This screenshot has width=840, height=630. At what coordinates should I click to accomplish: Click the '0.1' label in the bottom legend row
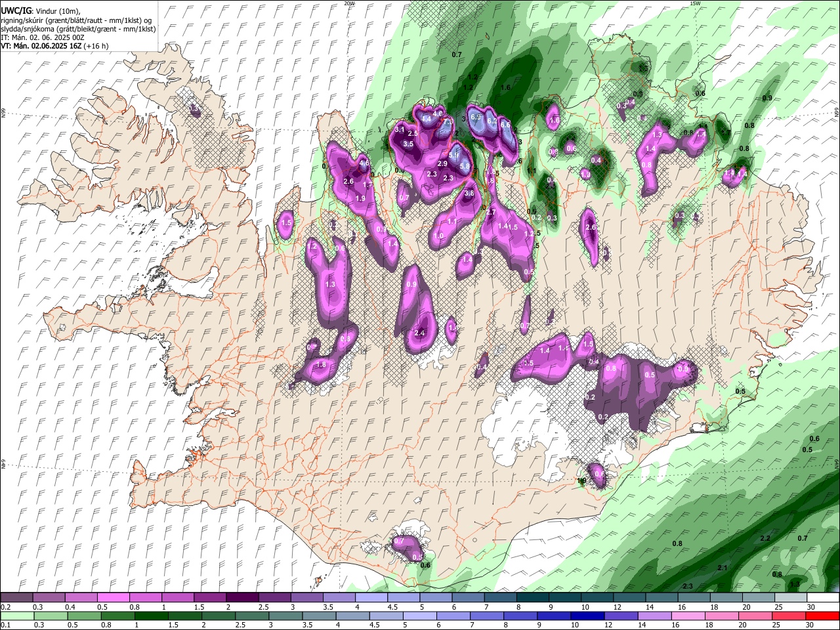5,625
